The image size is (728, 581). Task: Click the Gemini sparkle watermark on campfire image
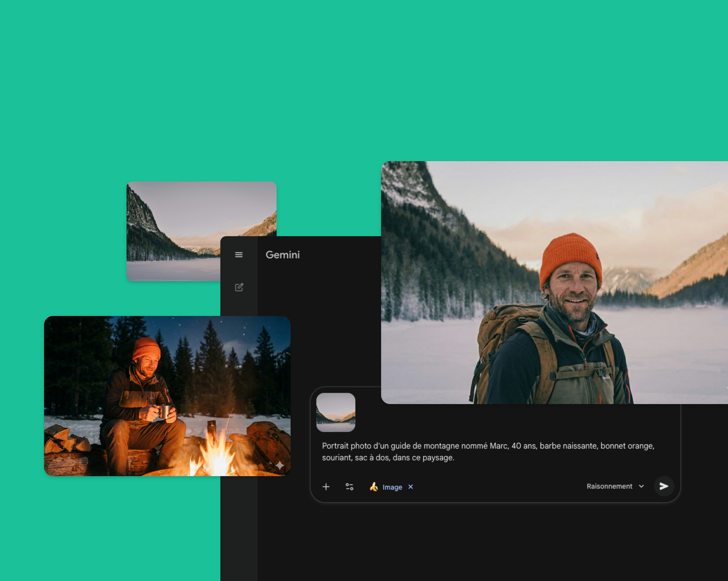279,465
